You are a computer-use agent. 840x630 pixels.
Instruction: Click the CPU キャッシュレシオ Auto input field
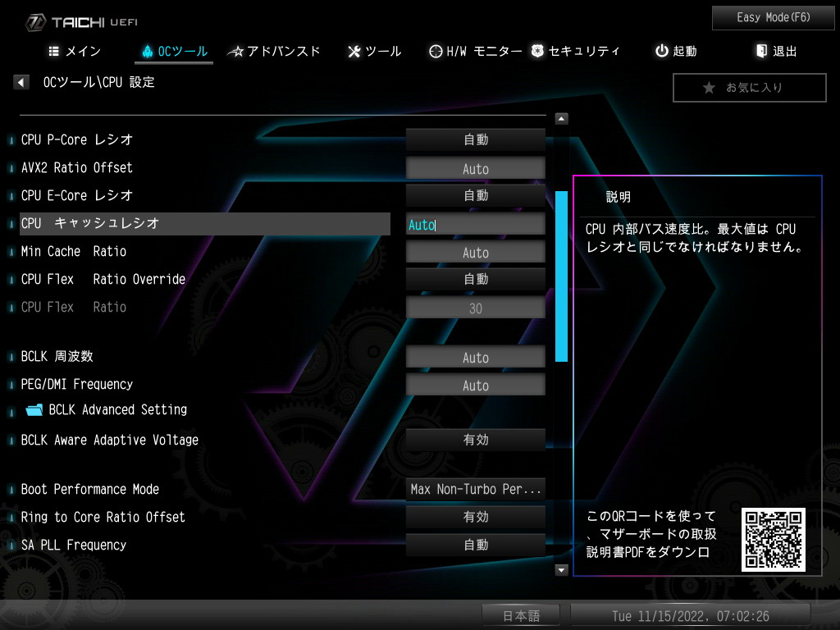click(475, 224)
